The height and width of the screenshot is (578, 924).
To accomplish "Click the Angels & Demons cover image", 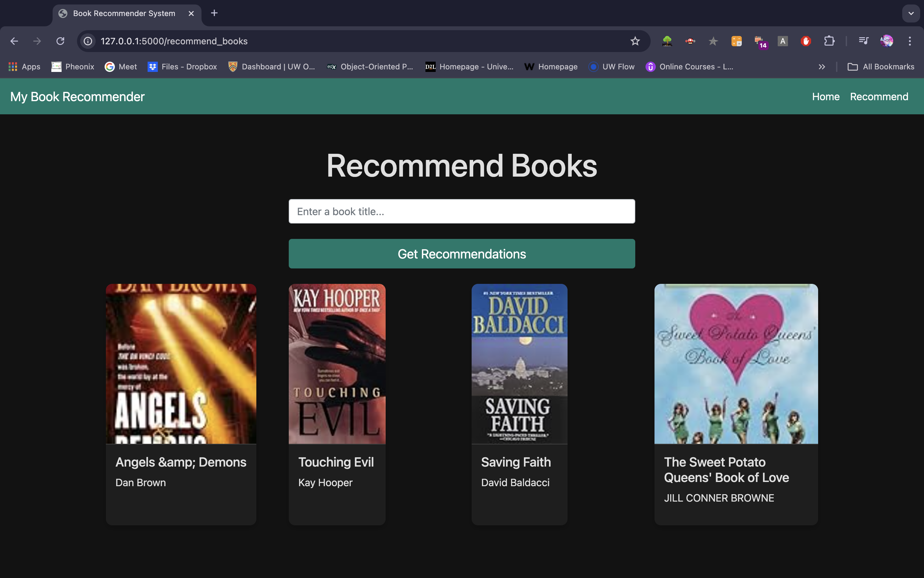I will (x=181, y=364).
